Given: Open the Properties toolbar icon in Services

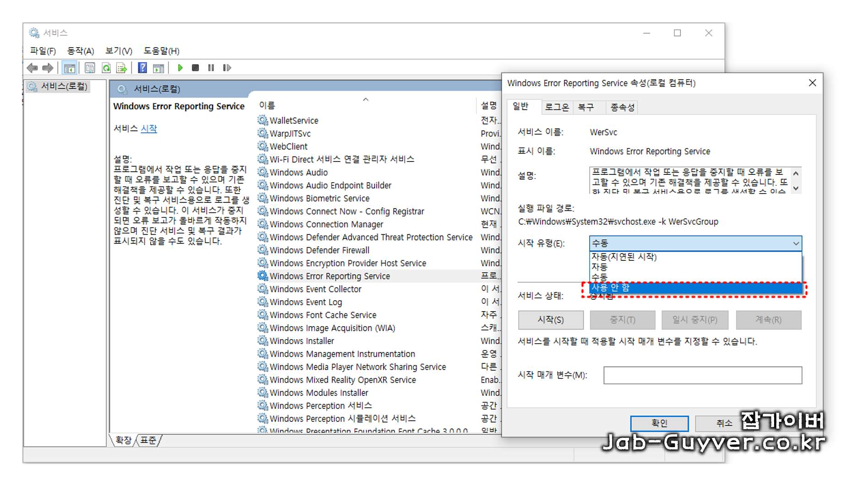Looking at the screenshot, I should [90, 68].
